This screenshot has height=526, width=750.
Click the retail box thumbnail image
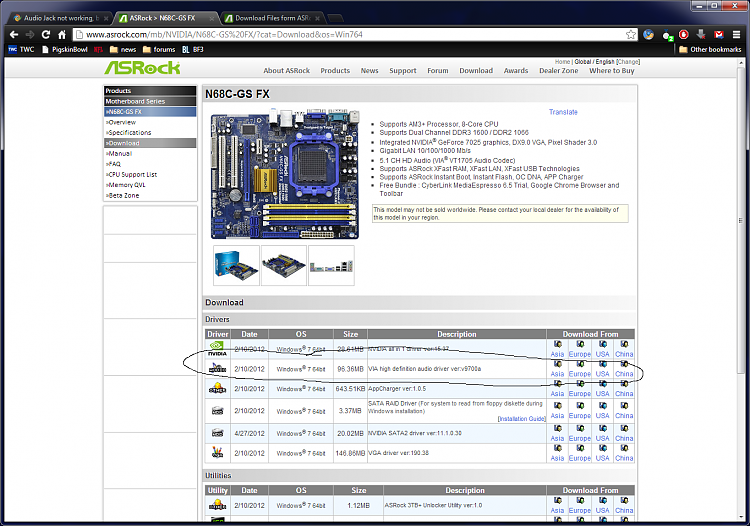tap(236, 265)
